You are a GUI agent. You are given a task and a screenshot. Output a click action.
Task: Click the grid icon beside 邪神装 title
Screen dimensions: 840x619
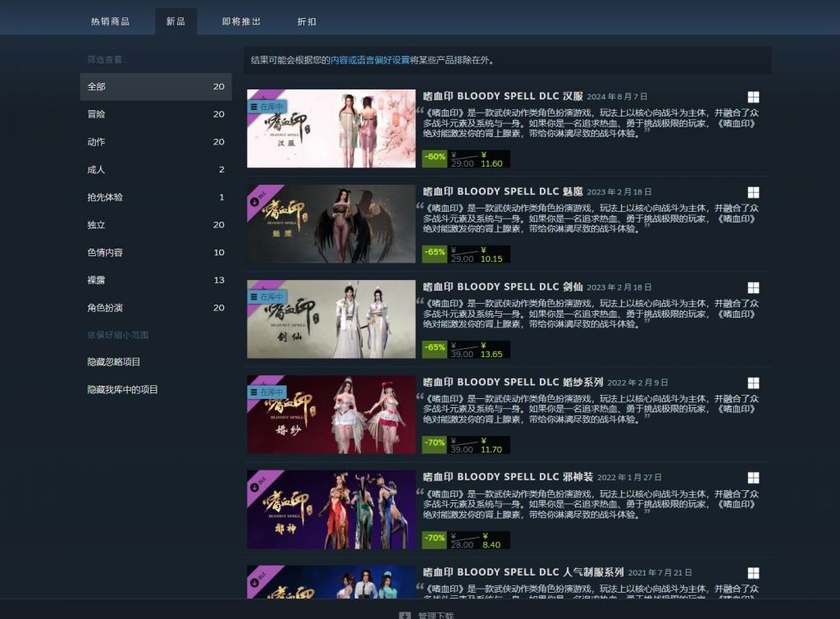[x=753, y=477]
